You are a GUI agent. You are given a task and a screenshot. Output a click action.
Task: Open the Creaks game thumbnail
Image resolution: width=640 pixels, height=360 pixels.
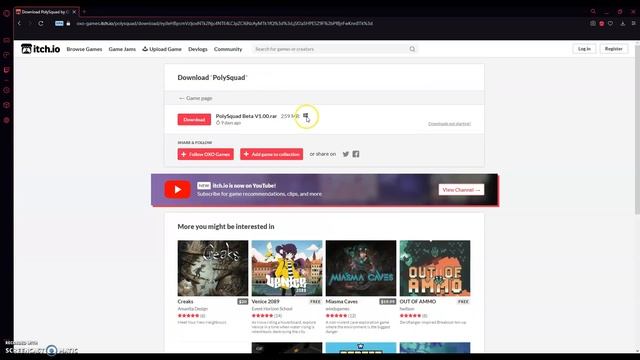213,268
